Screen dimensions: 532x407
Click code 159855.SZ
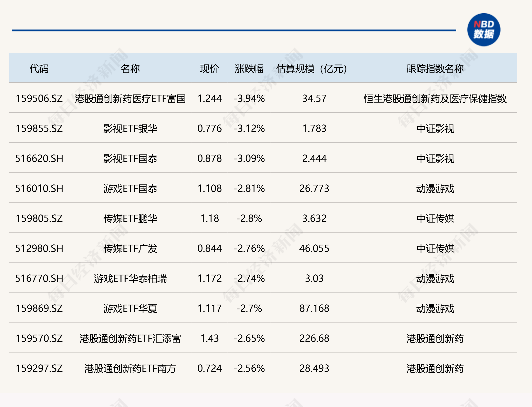click(39, 129)
